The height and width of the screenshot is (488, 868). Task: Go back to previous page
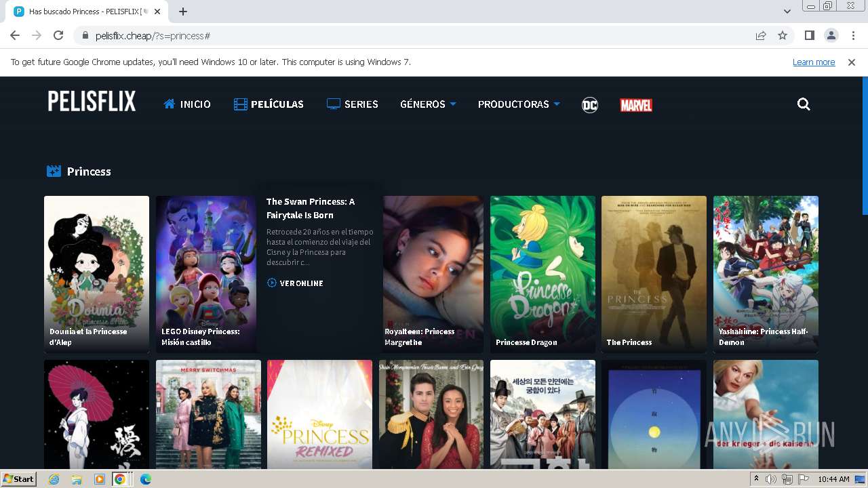tap(15, 36)
